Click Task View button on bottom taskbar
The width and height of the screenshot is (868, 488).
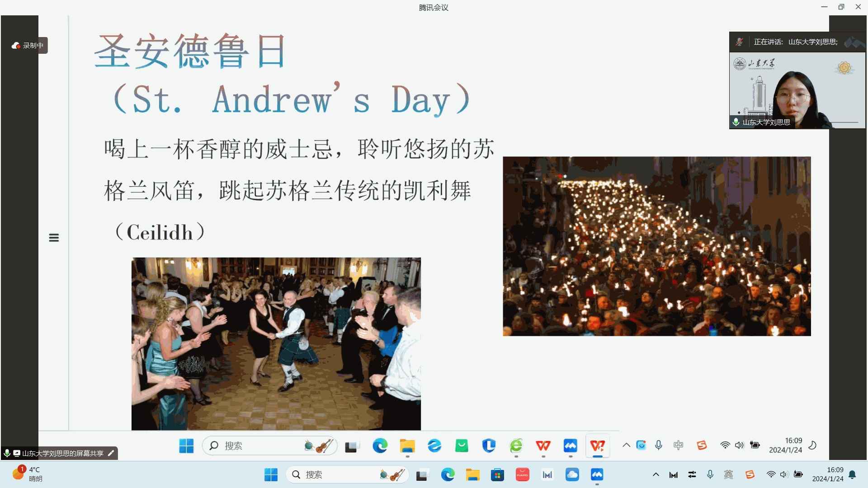point(422,474)
